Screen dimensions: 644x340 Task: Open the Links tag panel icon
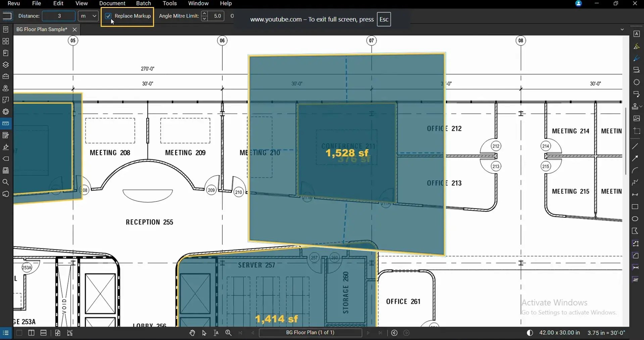[x=6, y=159]
